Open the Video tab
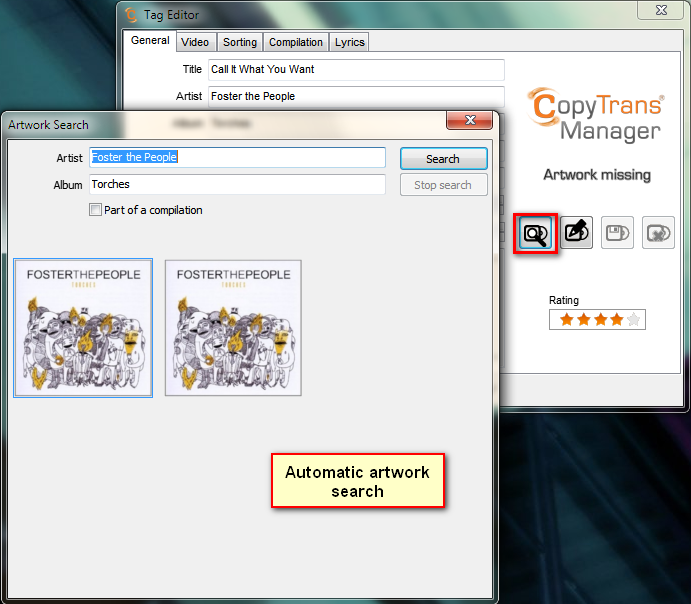This screenshot has width=691, height=604. [x=195, y=42]
